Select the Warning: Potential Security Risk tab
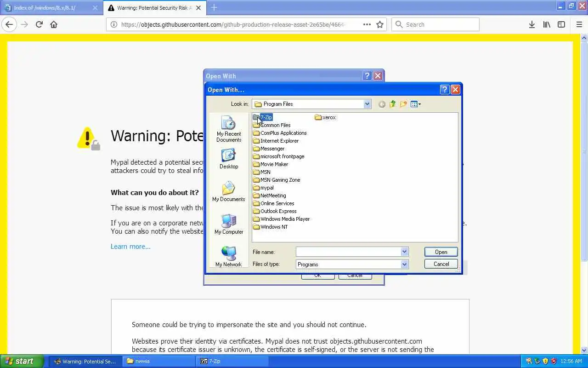Image resolution: width=588 pixels, height=368 pixels. coord(154,8)
